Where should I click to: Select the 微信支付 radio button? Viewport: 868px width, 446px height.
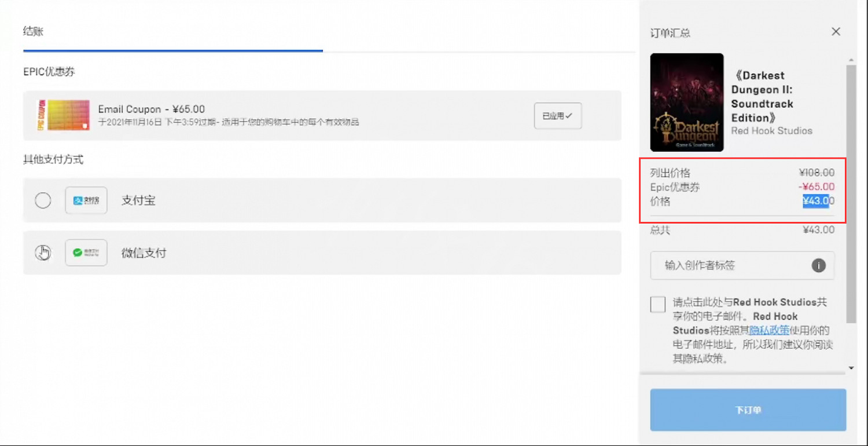pyautogui.click(x=43, y=253)
